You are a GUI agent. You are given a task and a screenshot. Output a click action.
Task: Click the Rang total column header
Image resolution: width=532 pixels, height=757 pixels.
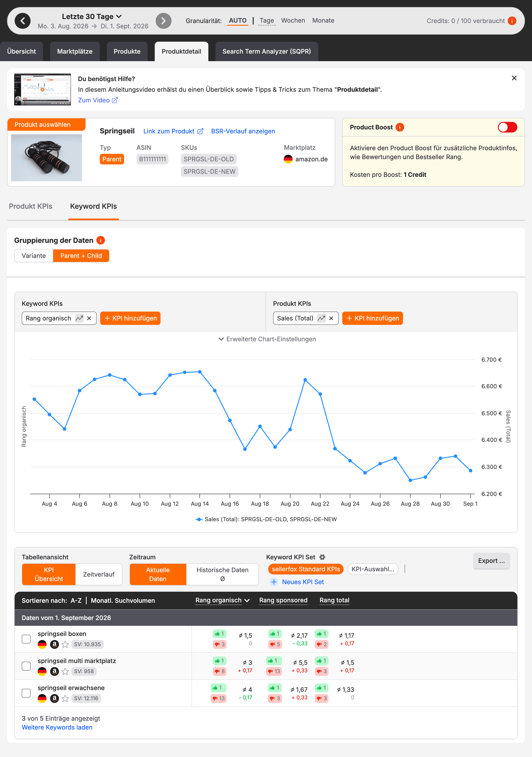coord(334,600)
